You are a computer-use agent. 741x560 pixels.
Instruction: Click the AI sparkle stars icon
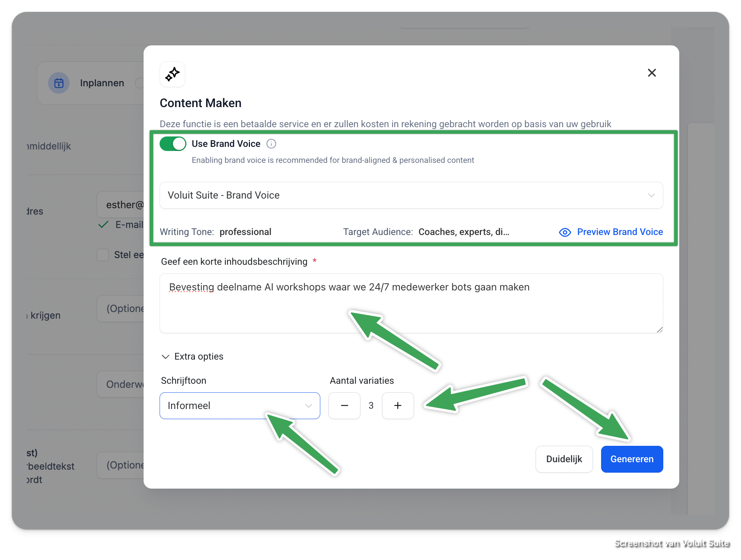(172, 74)
